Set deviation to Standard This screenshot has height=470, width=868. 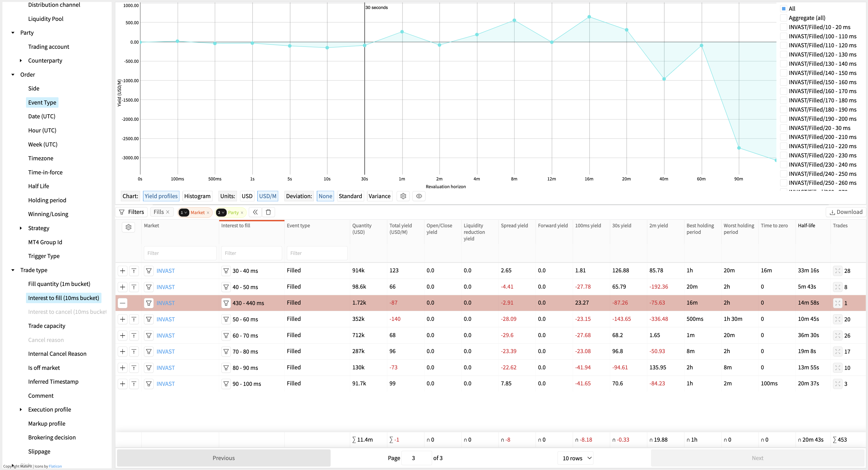[350, 196]
